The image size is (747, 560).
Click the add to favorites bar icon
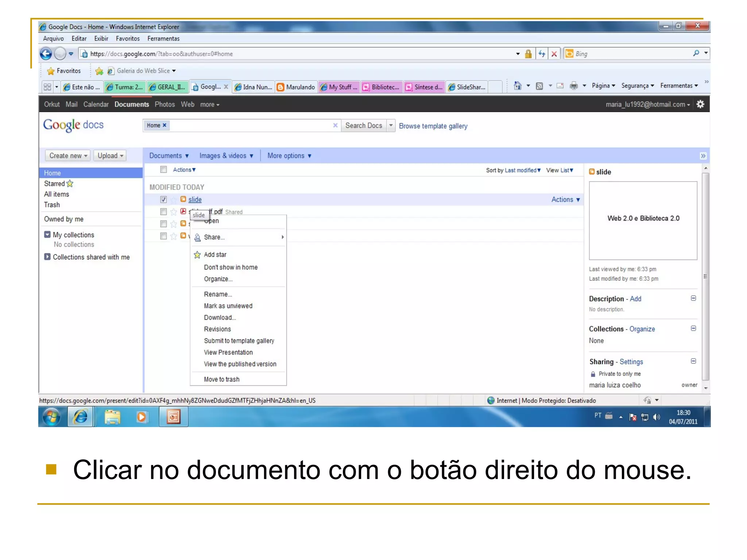pos(99,71)
